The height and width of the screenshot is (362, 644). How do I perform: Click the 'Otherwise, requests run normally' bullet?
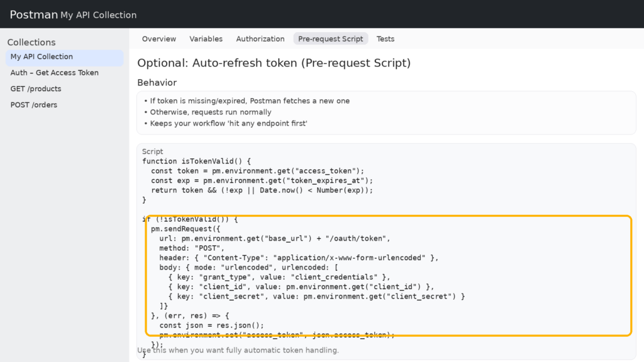210,112
